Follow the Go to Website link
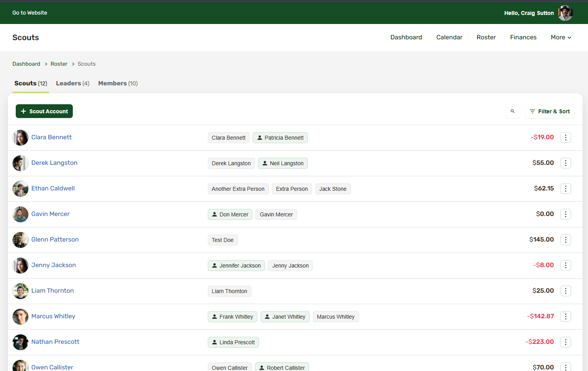 30,13
